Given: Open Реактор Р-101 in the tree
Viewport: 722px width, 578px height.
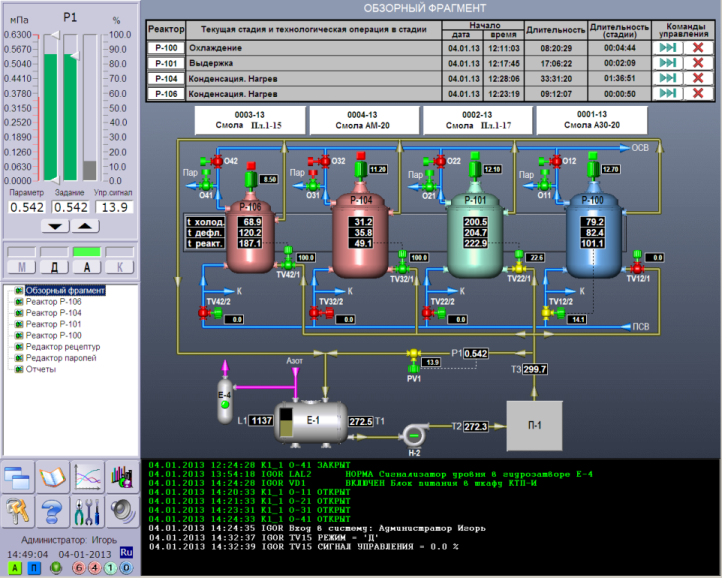Looking at the screenshot, I should point(53,324).
